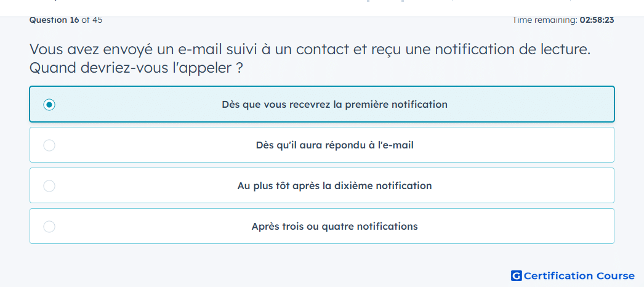The width and height of the screenshot is (644, 287).
Task: Click the 'Time remaining' label
Action: [x=545, y=20]
